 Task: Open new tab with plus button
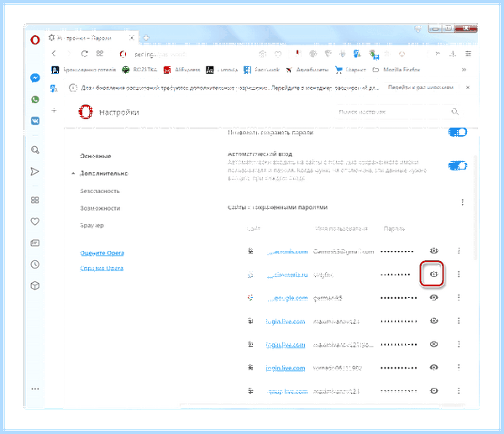coord(146,38)
